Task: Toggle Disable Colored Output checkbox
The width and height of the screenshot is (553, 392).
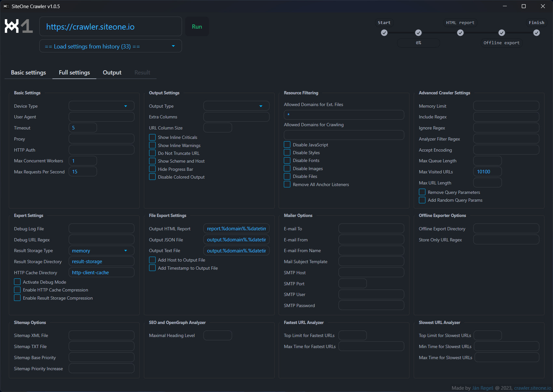Action: [152, 177]
